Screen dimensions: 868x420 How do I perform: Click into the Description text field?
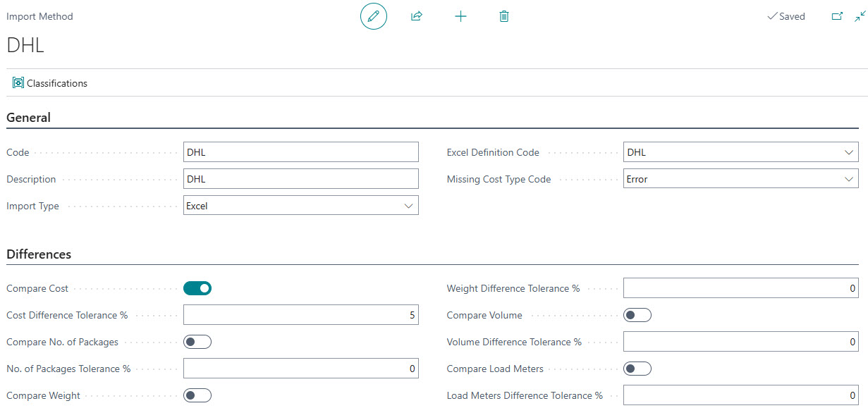pos(300,179)
